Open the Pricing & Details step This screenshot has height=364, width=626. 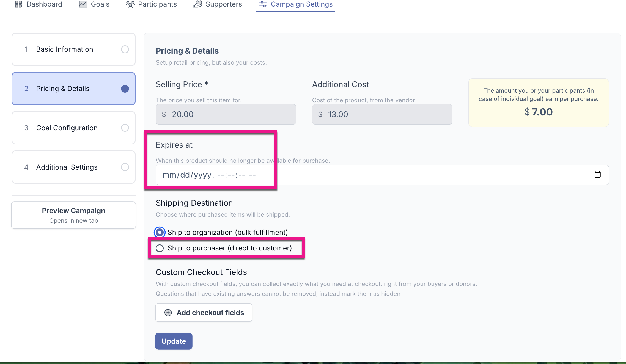pyautogui.click(x=73, y=89)
